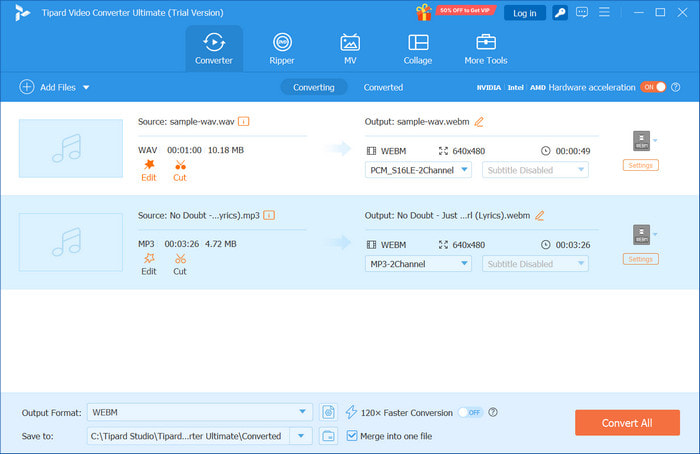Click the Add Files plus icon
The width and height of the screenshot is (700, 454).
click(27, 87)
